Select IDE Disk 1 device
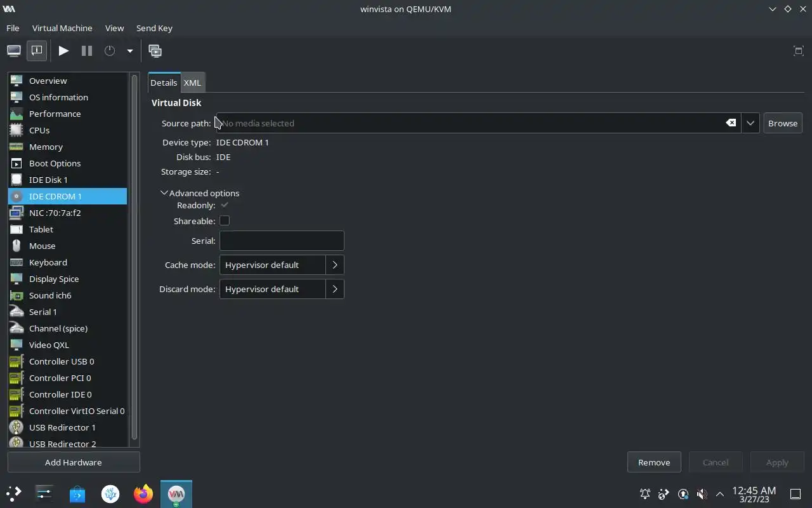812x508 pixels. pyautogui.click(x=67, y=180)
